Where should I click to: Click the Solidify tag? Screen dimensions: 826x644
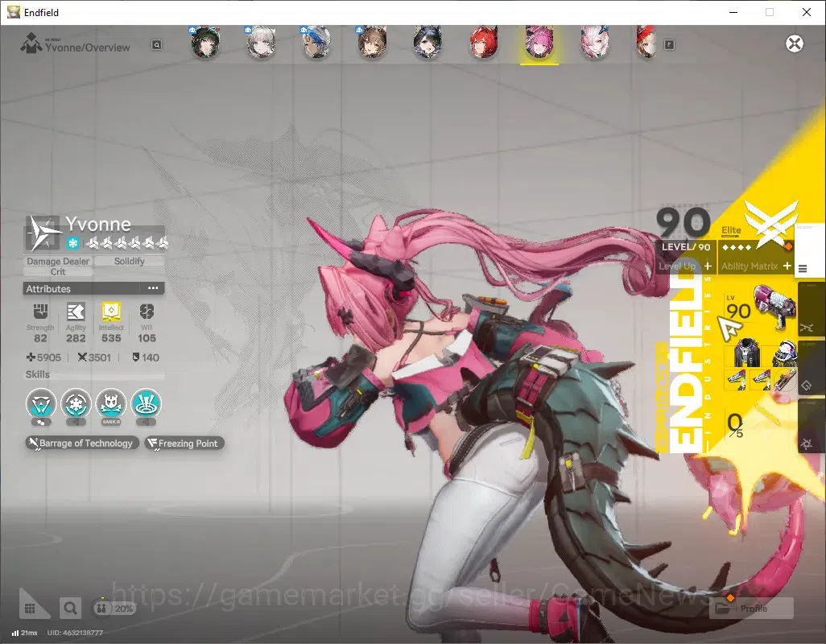(129, 261)
